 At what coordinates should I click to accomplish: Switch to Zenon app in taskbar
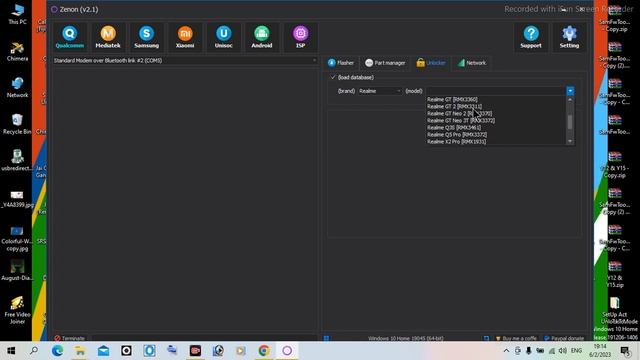click(287, 351)
